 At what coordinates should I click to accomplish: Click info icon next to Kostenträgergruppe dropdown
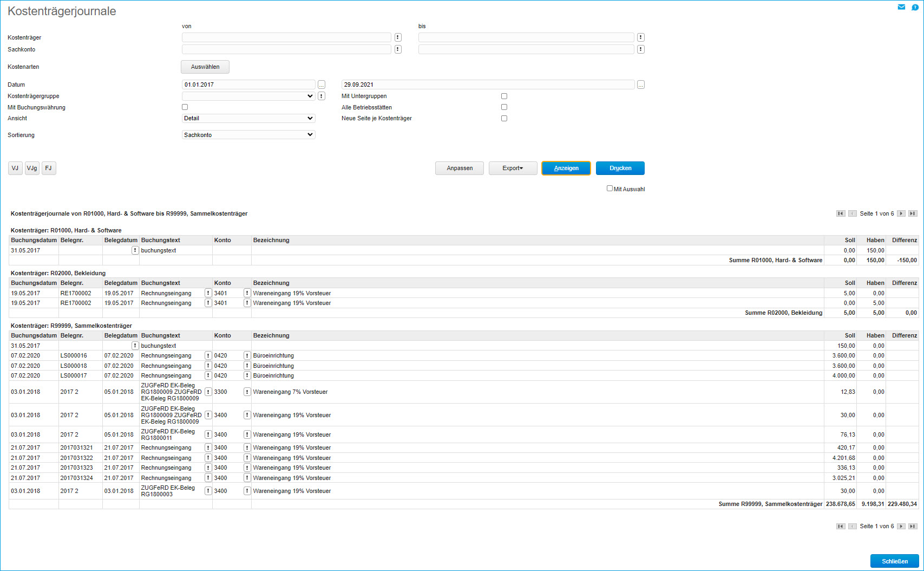click(322, 96)
